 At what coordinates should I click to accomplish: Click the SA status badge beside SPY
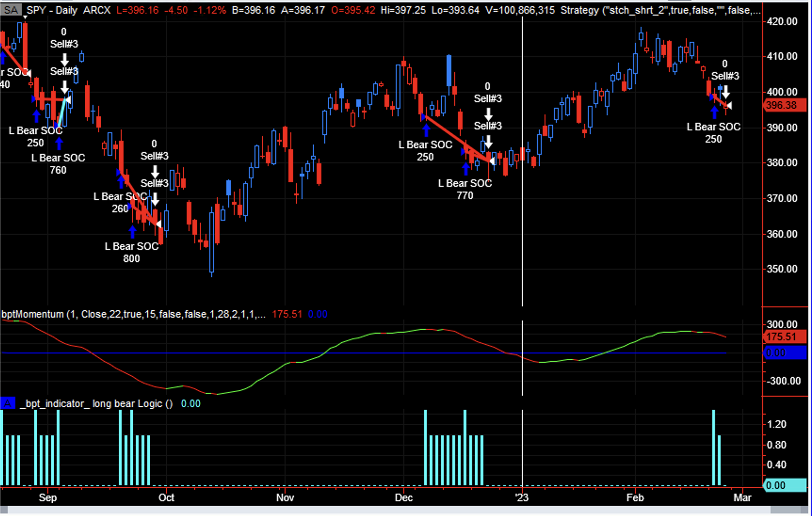11,10
